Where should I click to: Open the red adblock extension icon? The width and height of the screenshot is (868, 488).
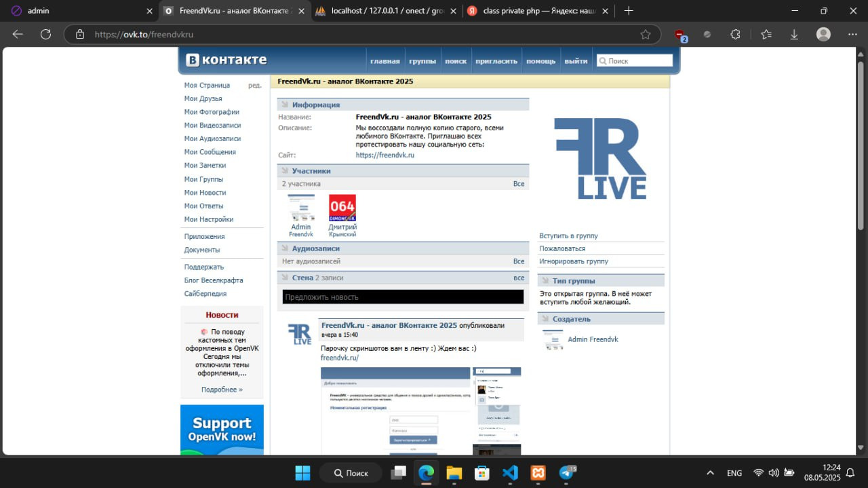(x=680, y=35)
